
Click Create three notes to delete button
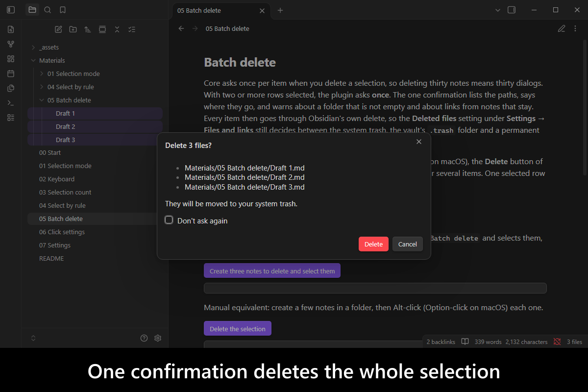click(x=272, y=271)
